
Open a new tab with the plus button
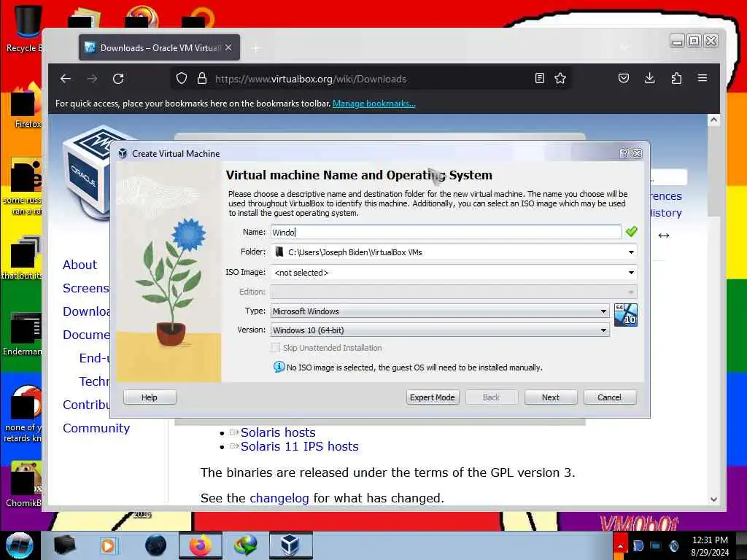(256, 48)
